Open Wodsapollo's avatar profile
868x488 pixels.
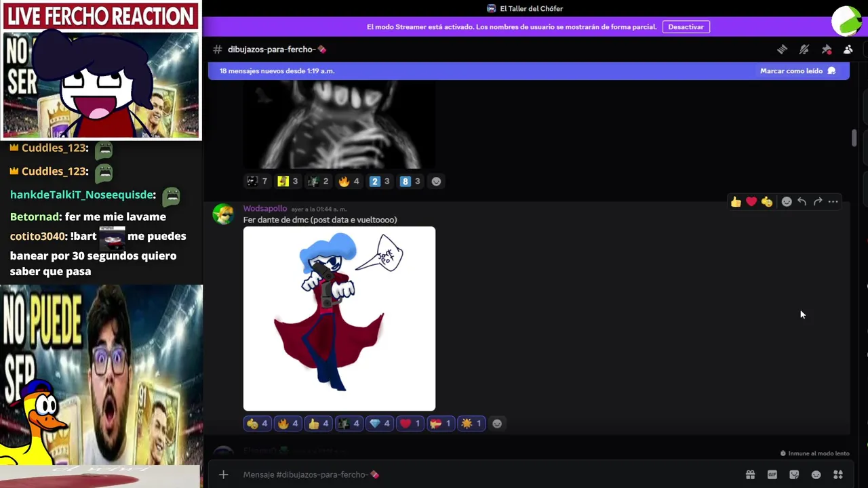(223, 214)
